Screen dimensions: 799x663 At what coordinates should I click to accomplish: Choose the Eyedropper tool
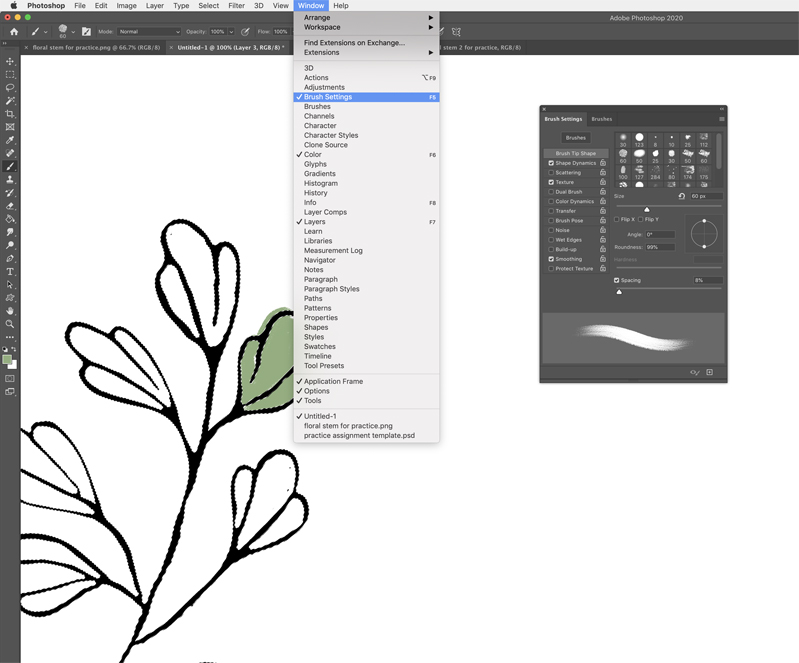tap(10, 140)
